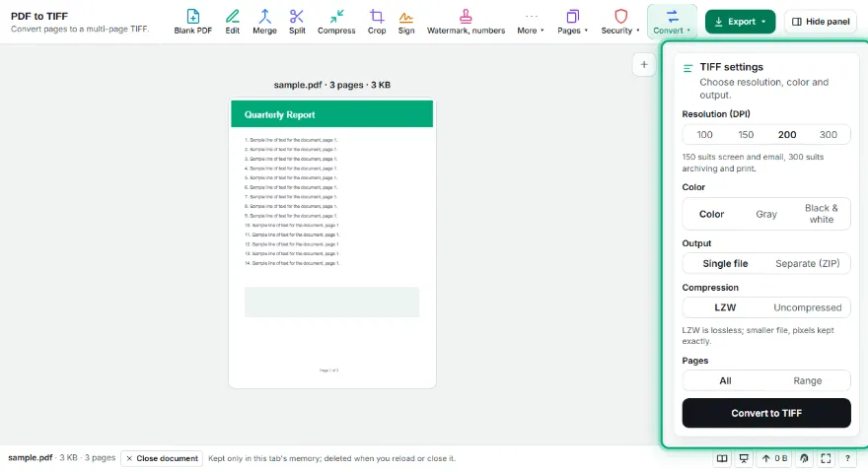Click the TIFF settings heading

point(731,67)
